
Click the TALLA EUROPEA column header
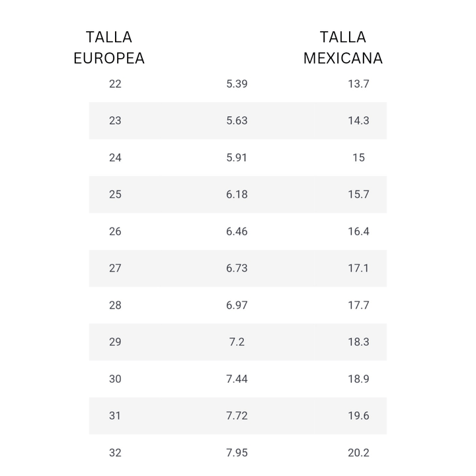(x=109, y=48)
